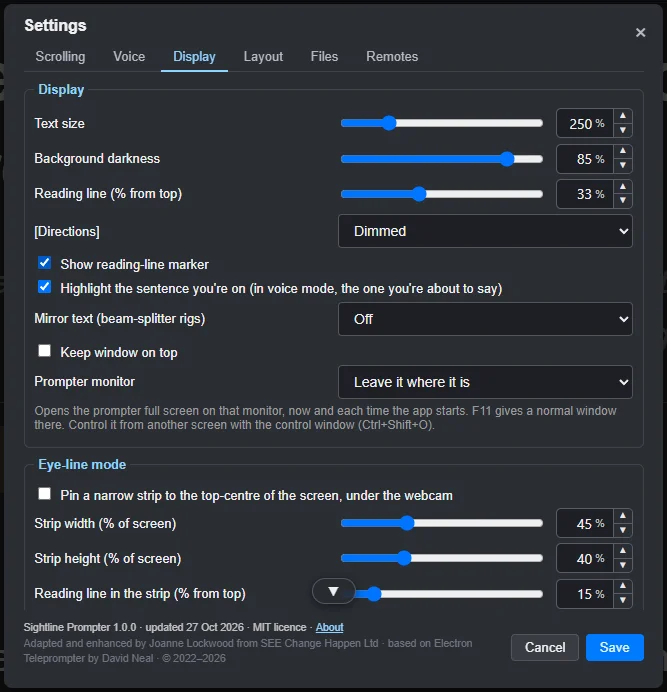Raise the Reading line (% from top) stepper

pos(622,187)
